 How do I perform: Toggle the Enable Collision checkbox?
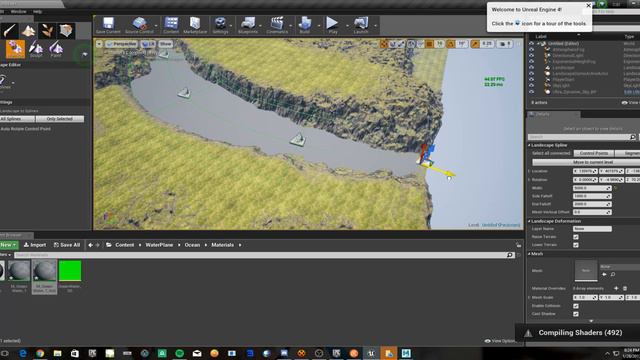(x=576, y=306)
